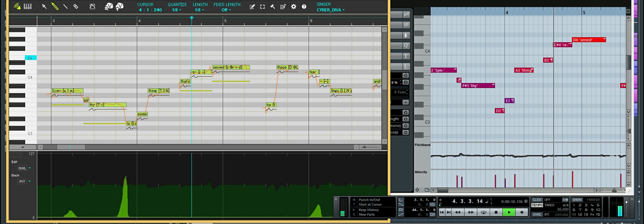Screen dimensions: 644x224
Task: Click the green audio signal icon
Action: (x=17, y=6)
